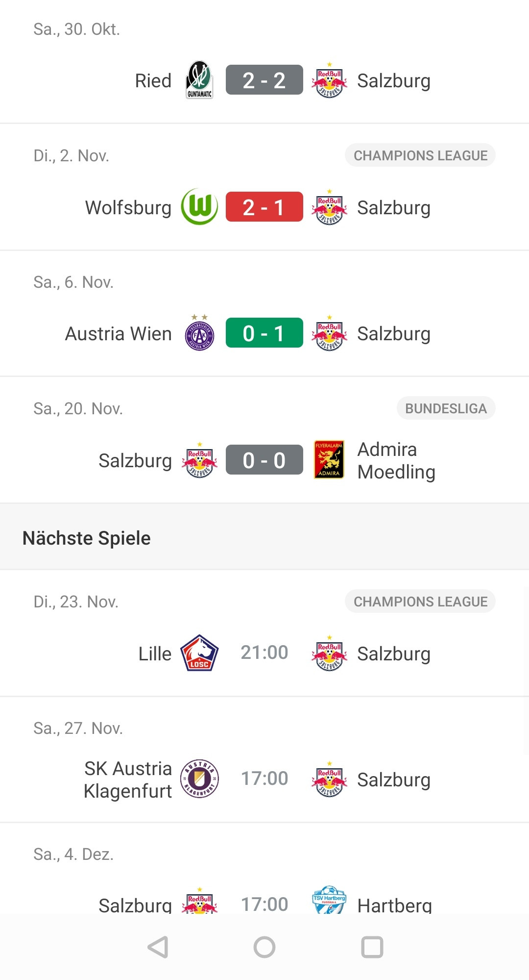Image resolution: width=529 pixels, height=980 pixels.
Task: Tap Champions League tag on Lille match
Action: point(420,602)
